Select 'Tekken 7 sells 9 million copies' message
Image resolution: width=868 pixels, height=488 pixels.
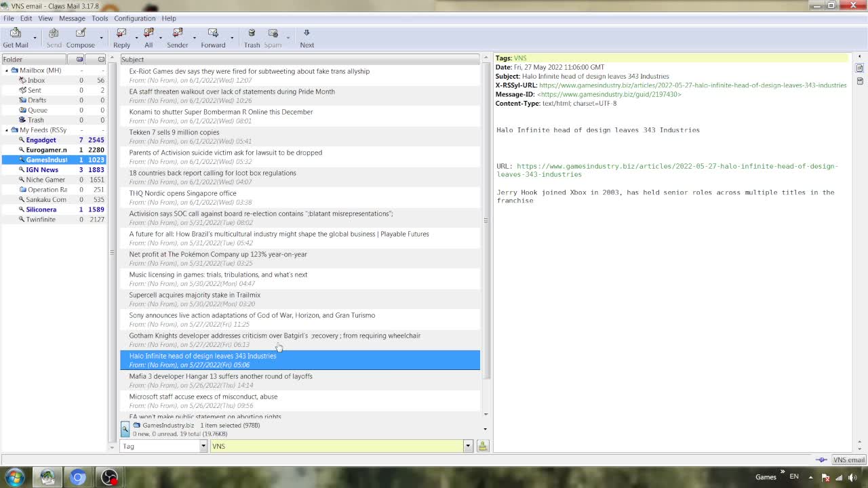(300, 136)
